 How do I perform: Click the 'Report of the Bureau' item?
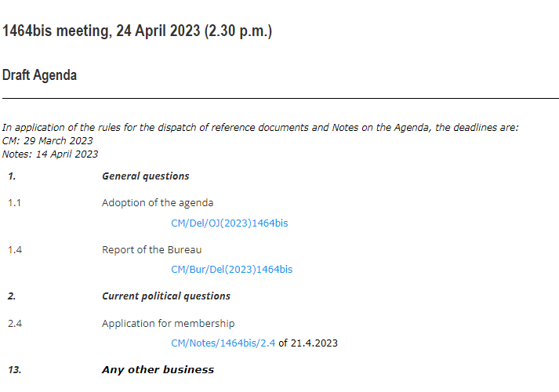click(x=152, y=250)
